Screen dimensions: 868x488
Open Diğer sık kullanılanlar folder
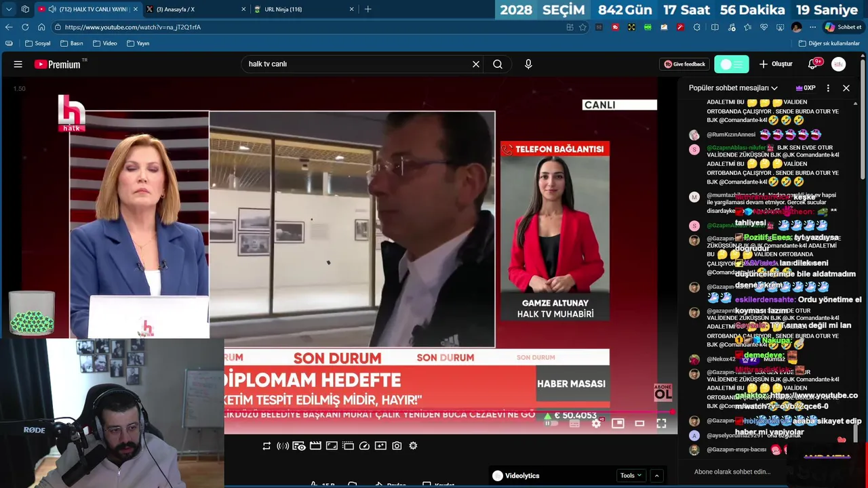coord(829,43)
